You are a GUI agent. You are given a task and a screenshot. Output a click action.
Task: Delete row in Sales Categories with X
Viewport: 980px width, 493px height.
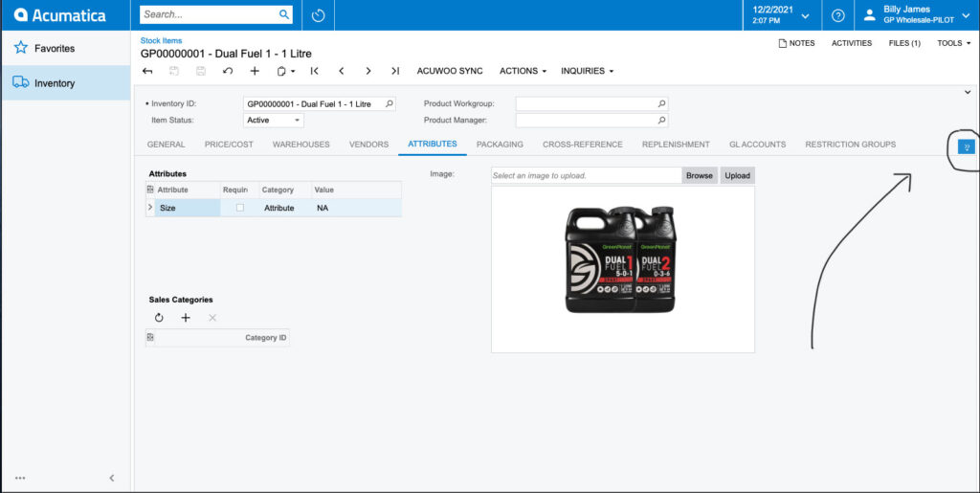[212, 318]
